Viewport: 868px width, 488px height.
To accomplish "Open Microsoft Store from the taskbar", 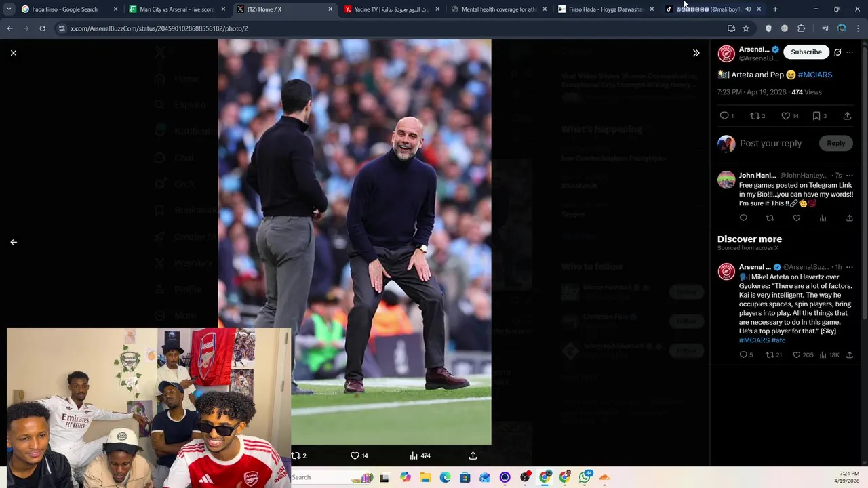I will coord(465,477).
